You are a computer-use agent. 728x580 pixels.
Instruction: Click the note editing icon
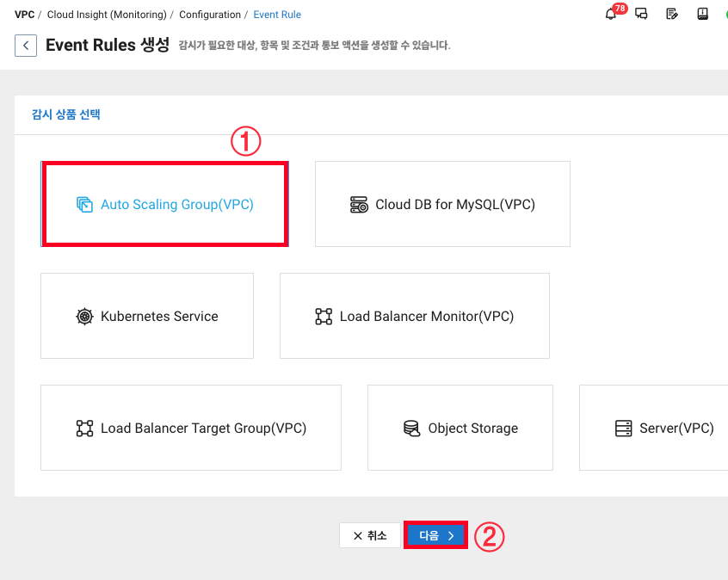tap(672, 14)
